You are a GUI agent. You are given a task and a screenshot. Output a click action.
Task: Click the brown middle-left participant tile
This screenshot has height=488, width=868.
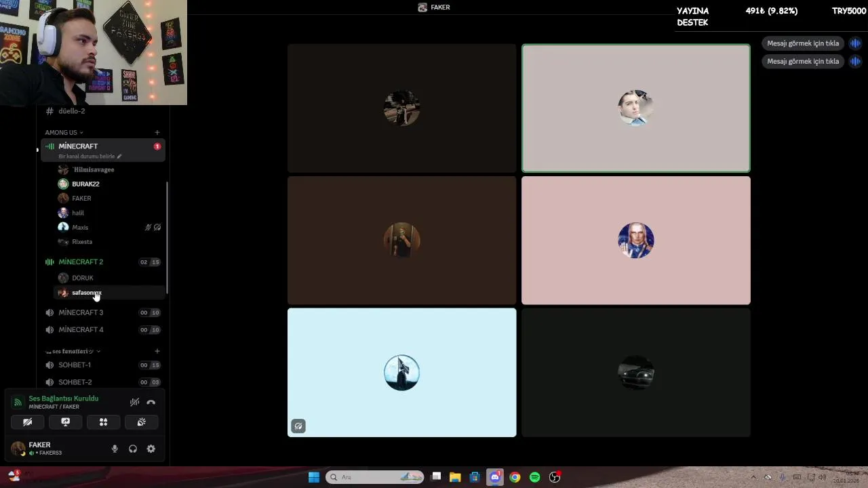pos(401,241)
